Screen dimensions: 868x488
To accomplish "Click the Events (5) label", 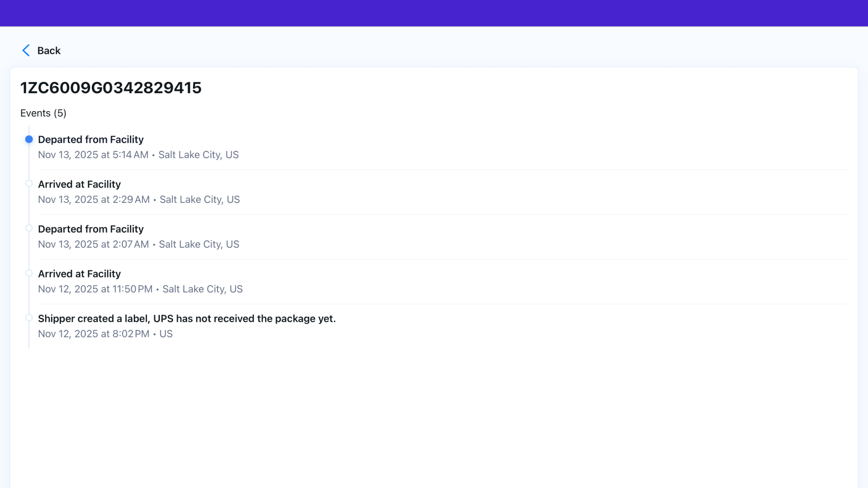I will click(43, 113).
